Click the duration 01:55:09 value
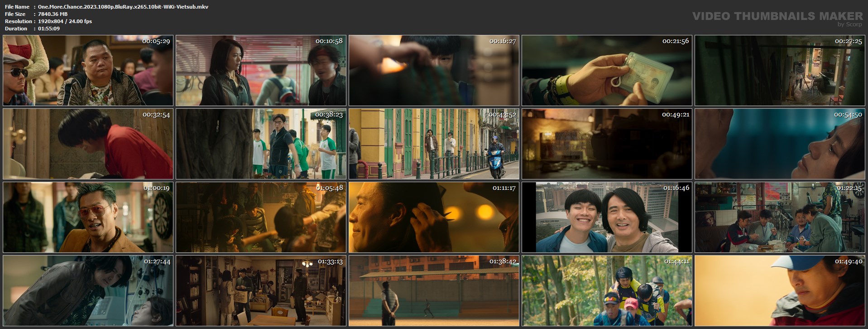The height and width of the screenshot is (329, 868). (x=49, y=29)
